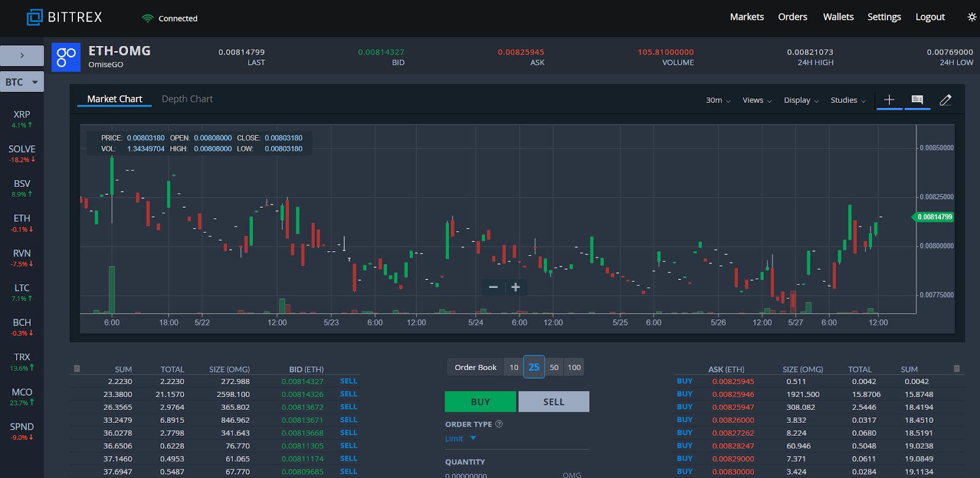The image size is (980, 478).
Task: Click SELL link for bid 0.00814327
Action: [x=349, y=381]
